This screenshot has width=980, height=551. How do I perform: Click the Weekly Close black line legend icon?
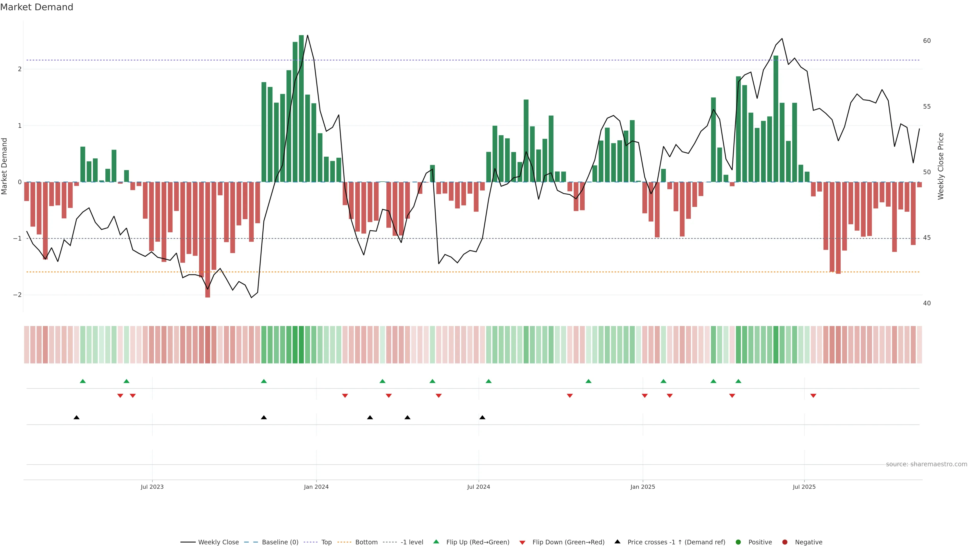coord(188,542)
